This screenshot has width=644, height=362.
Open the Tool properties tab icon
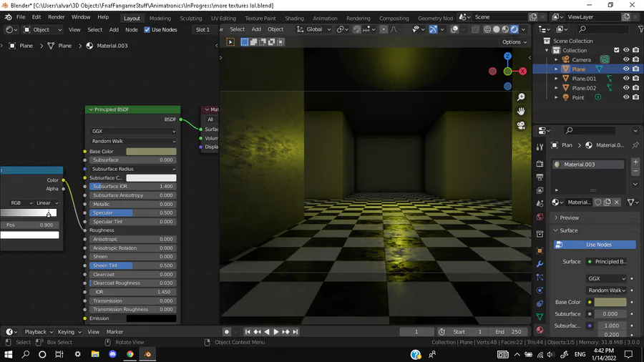tap(540, 147)
